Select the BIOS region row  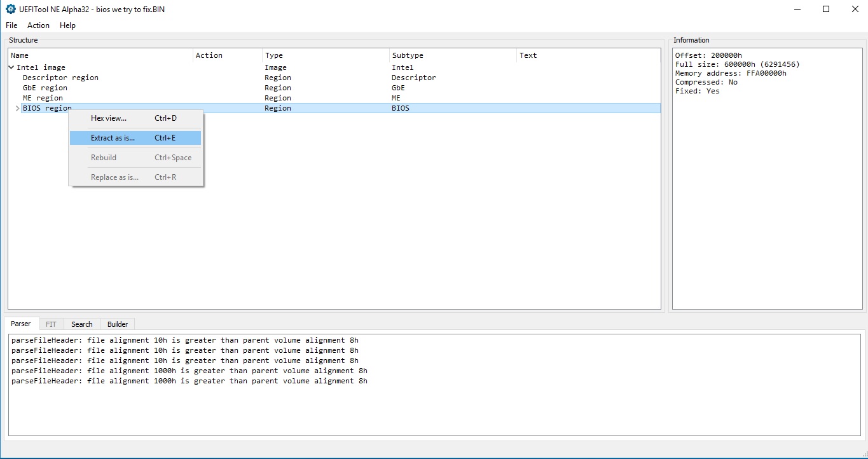334,108
